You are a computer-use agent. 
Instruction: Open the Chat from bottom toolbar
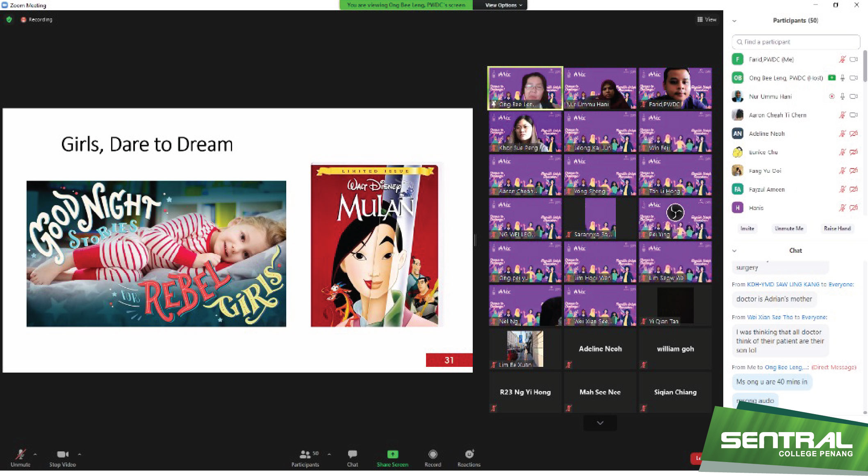point(352,458)
